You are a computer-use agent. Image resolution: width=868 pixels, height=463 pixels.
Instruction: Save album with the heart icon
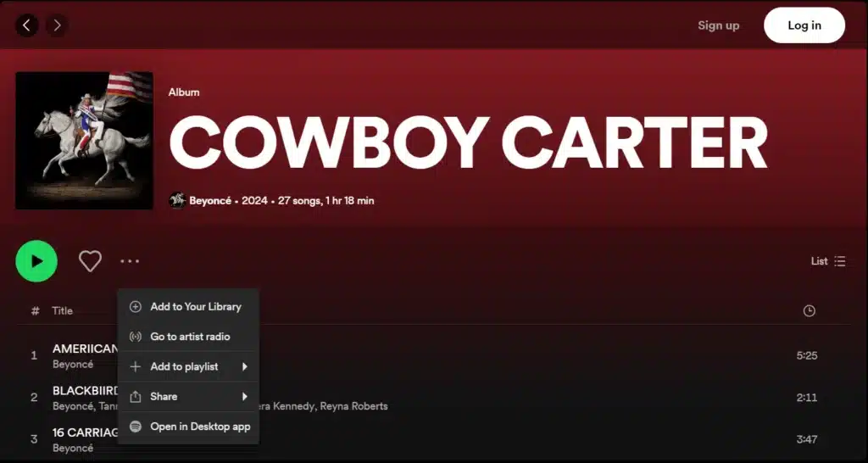click(90, 261)
